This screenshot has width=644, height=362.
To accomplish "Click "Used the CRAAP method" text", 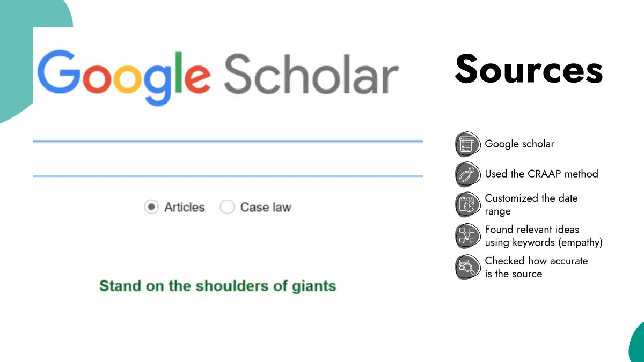I will tap(541, 174).
